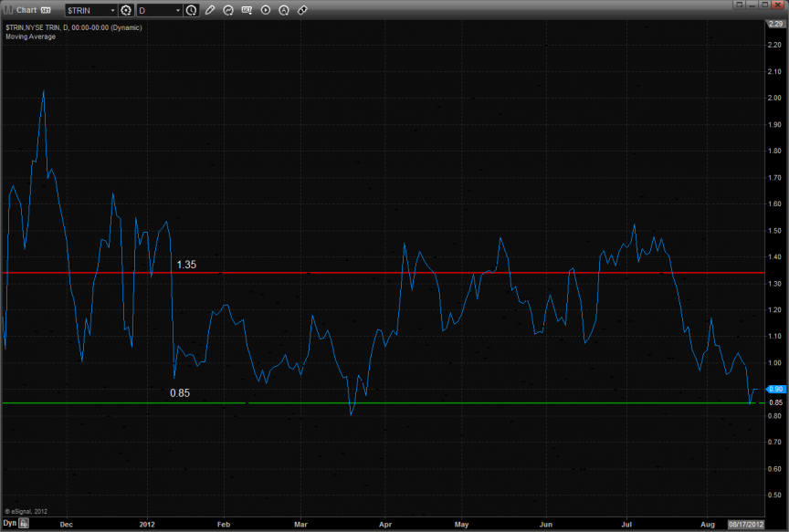Click the circular arrow study icon

tap(228, 10)
